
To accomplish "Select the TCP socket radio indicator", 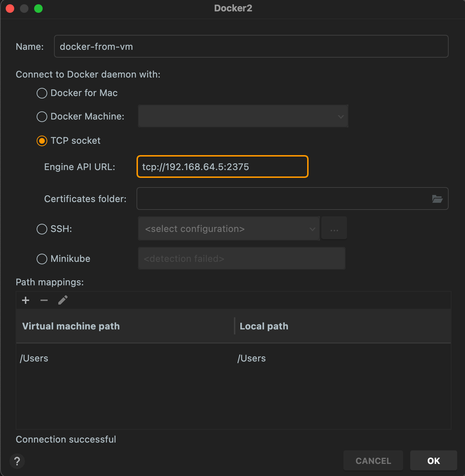I will coord(42,141).
